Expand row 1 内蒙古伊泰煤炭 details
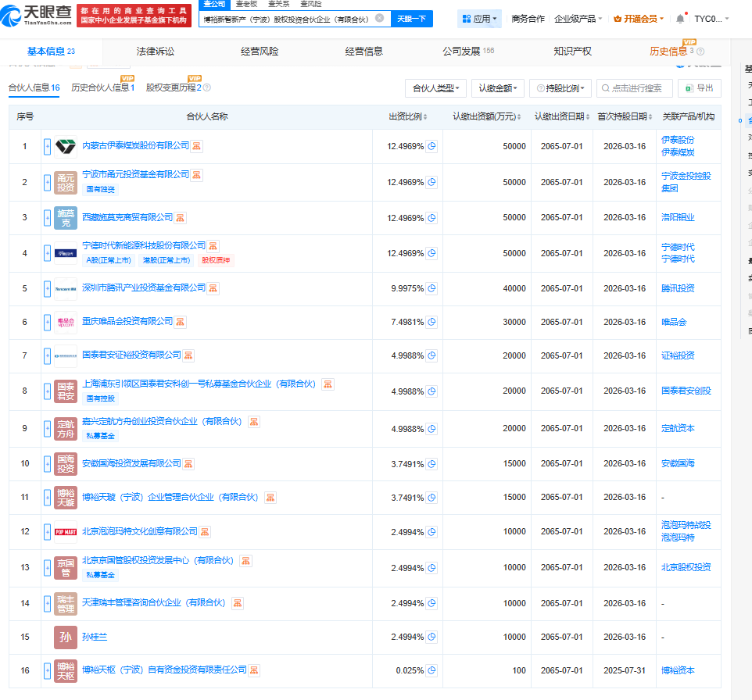 (47, 146)
